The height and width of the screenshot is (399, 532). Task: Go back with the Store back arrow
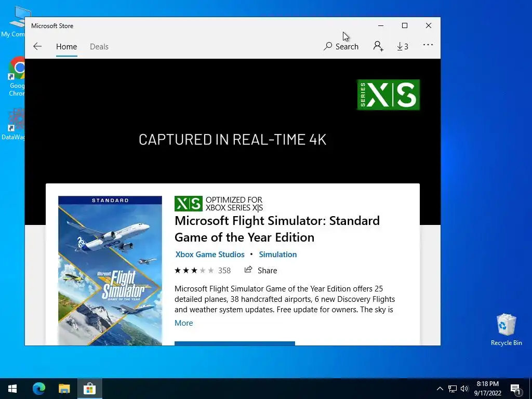tap(37, 46)
